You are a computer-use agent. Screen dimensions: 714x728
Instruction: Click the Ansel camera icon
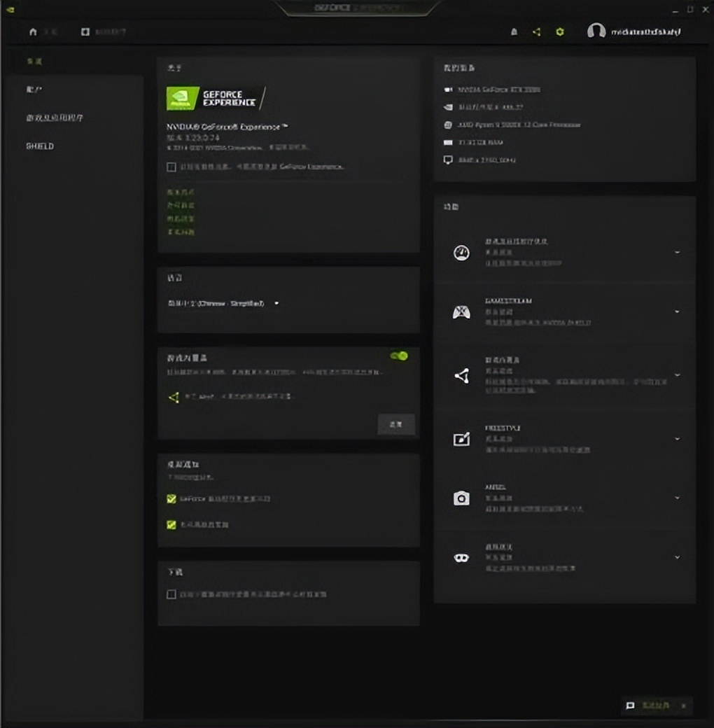[461, 498]
